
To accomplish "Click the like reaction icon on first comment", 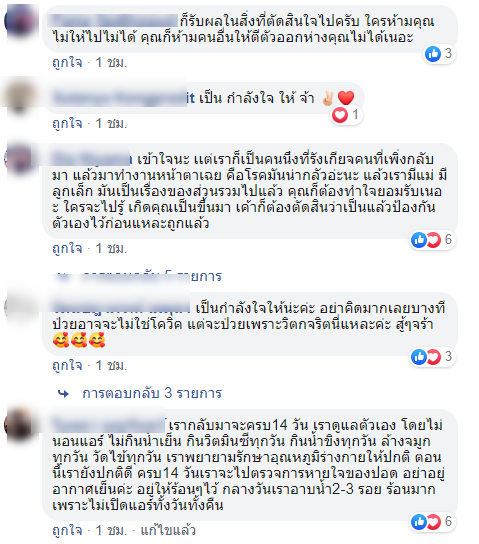I will pyautogui.click(x=433, y=54).
